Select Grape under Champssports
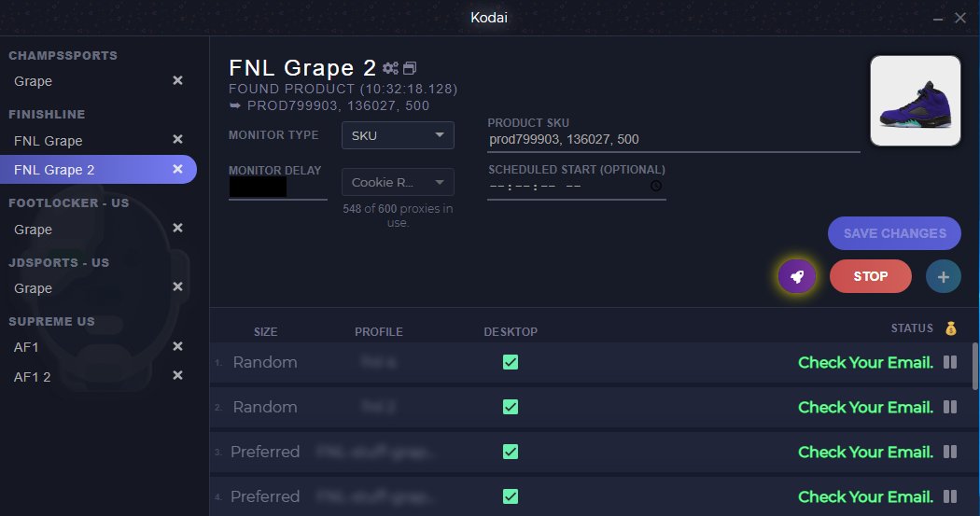Screen dimensions: 980x516 [33, 81]
